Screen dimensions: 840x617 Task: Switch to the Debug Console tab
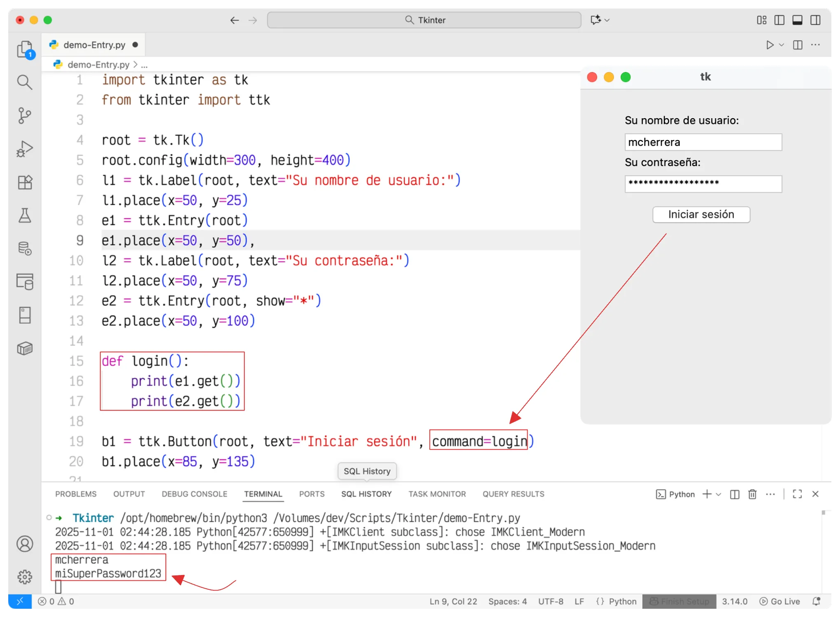click(194, 494)
